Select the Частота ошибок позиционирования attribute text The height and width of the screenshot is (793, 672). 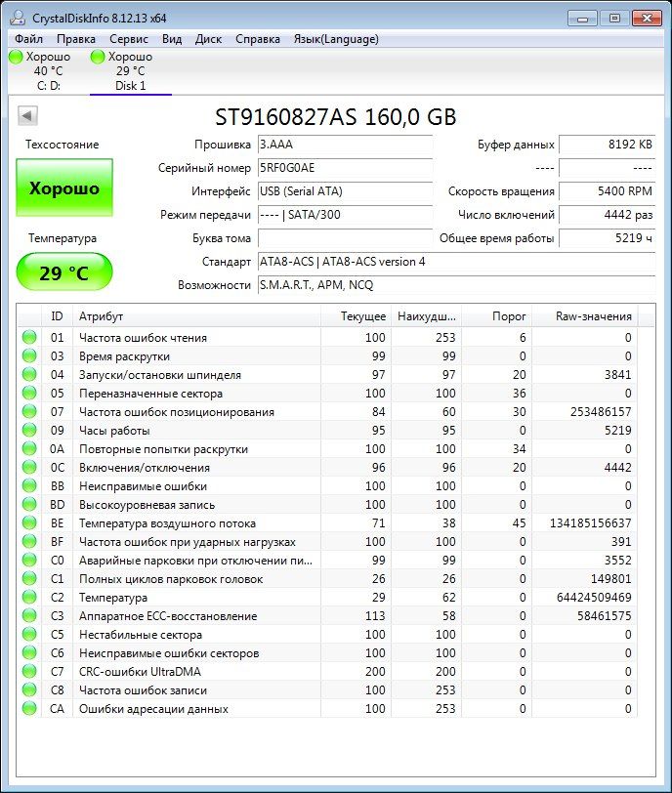tap(177, 412)
